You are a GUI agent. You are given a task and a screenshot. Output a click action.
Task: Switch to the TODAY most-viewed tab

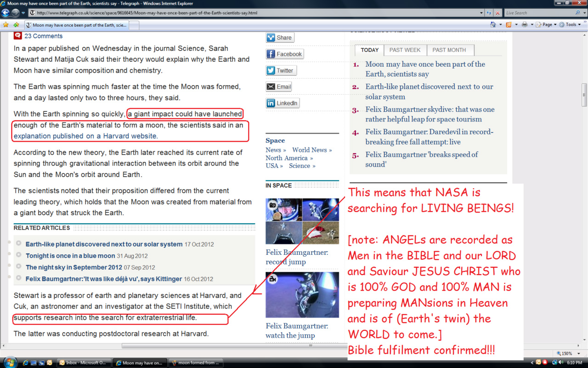click(369, 50)
